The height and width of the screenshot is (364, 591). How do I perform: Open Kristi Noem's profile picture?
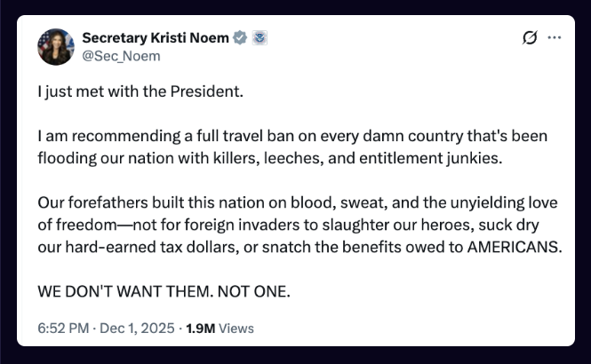coord(56,46)
